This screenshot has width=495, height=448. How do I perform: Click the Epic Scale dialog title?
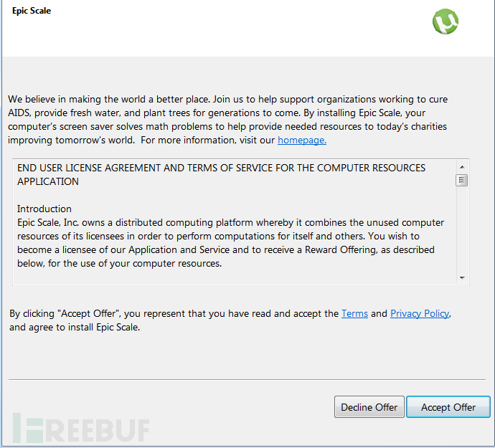32,11
